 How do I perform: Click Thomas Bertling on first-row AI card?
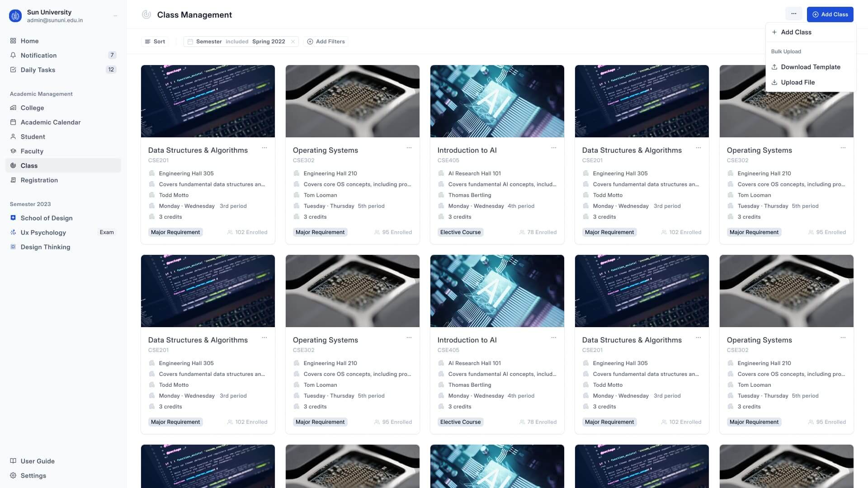click(x=470, y=195)
